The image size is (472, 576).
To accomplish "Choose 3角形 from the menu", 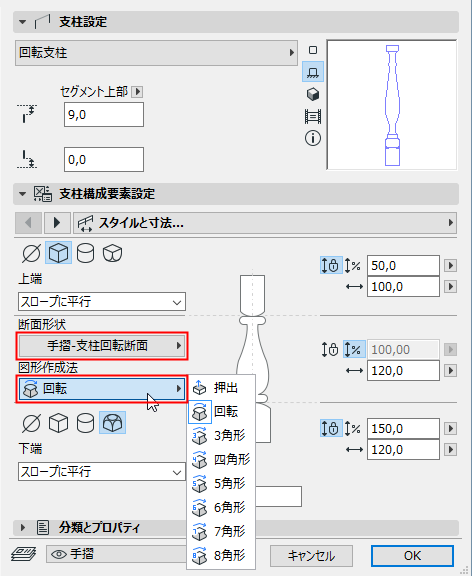I will [x=221, y=436].
